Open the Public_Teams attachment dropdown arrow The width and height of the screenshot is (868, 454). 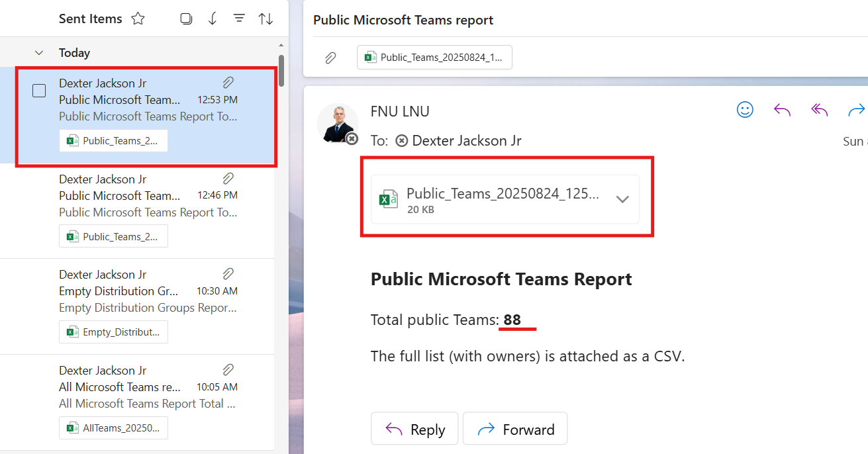(622, 199)
